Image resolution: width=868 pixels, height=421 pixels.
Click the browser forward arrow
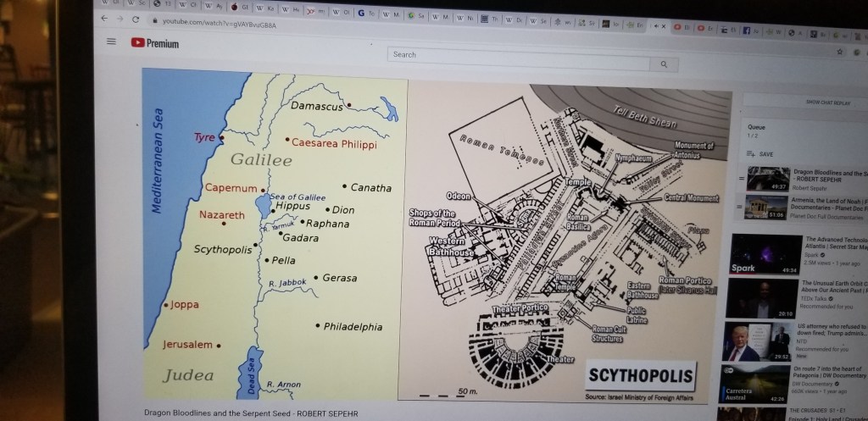pos(120,19)
